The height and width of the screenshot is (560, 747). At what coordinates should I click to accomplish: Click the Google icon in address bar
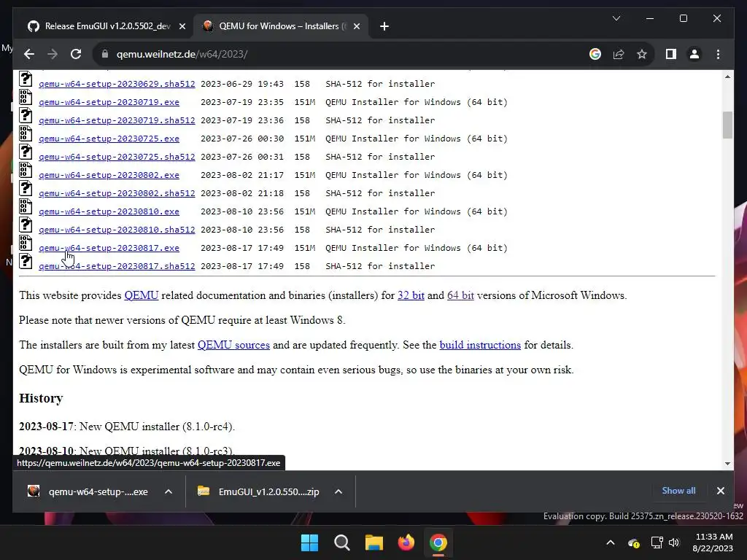(x=595, y=54)
